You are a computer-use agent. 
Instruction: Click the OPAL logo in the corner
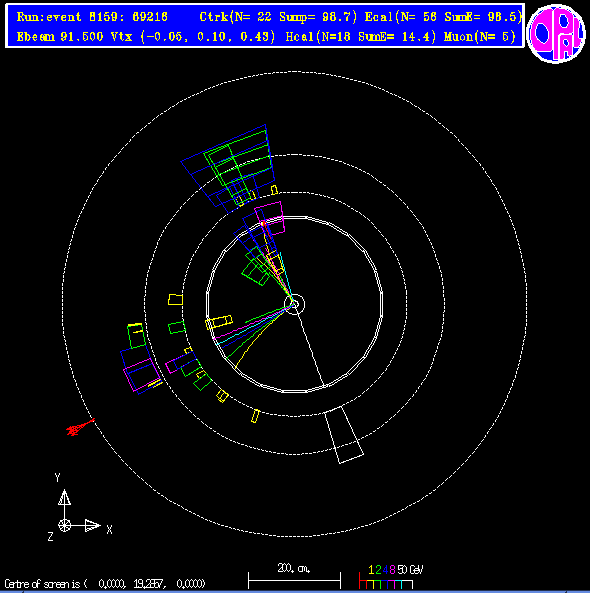[x=556, y=33]
